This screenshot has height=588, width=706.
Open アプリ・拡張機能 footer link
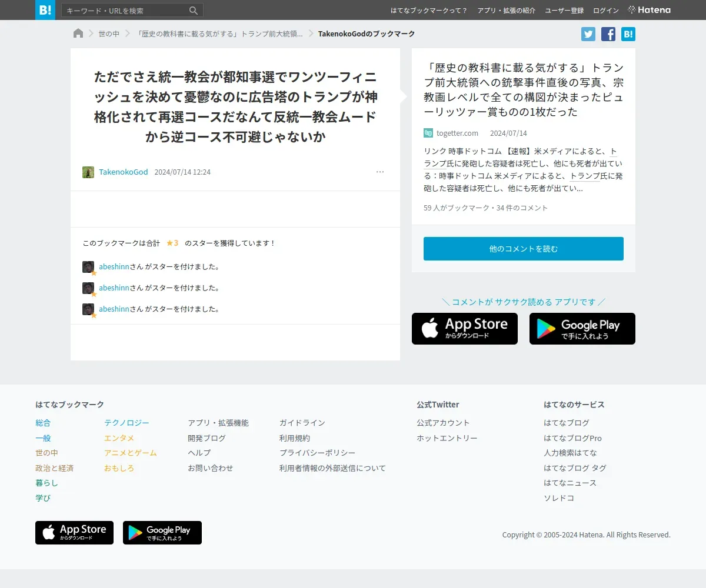click(x=218, y=423)
